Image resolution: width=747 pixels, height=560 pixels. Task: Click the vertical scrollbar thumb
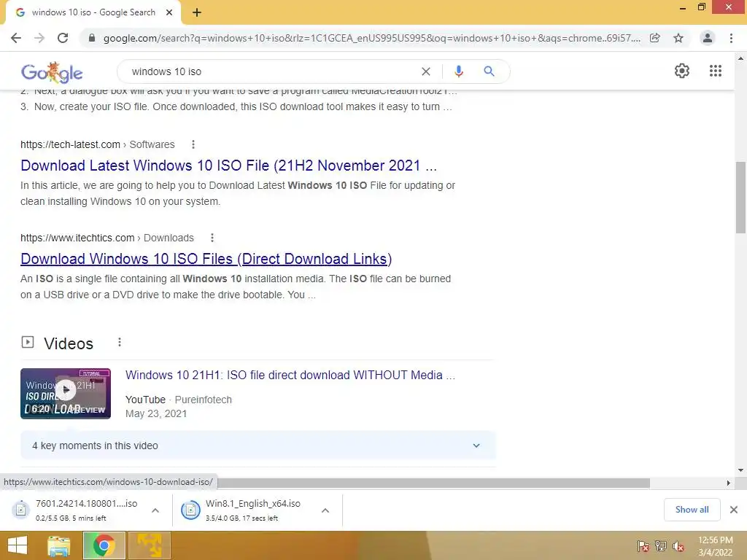(x=740, y=197)
